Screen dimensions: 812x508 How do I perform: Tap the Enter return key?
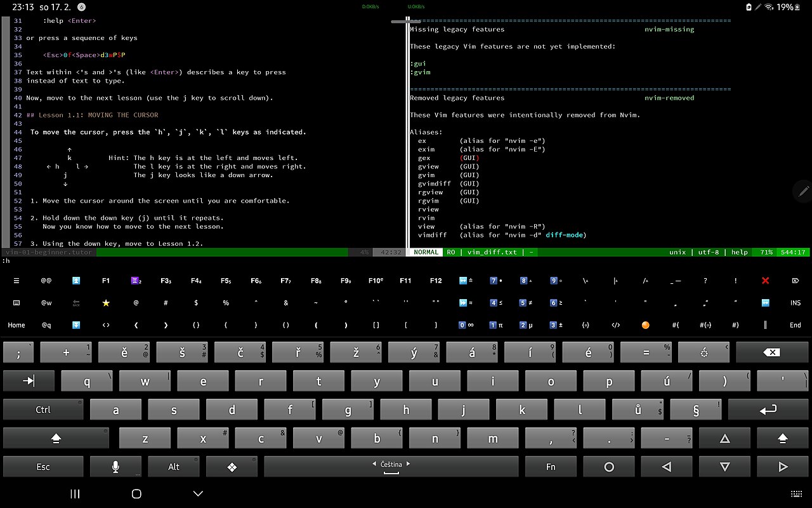[768, 410]
